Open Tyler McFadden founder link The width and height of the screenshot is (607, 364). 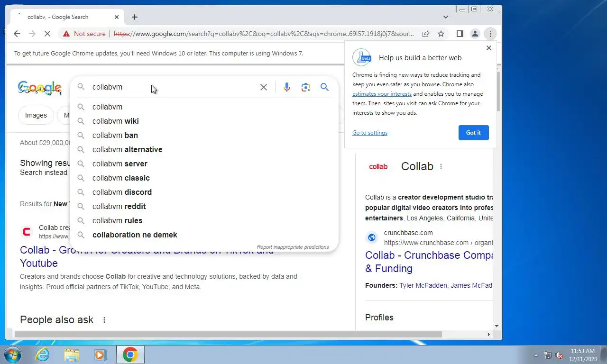pos(423,285)
